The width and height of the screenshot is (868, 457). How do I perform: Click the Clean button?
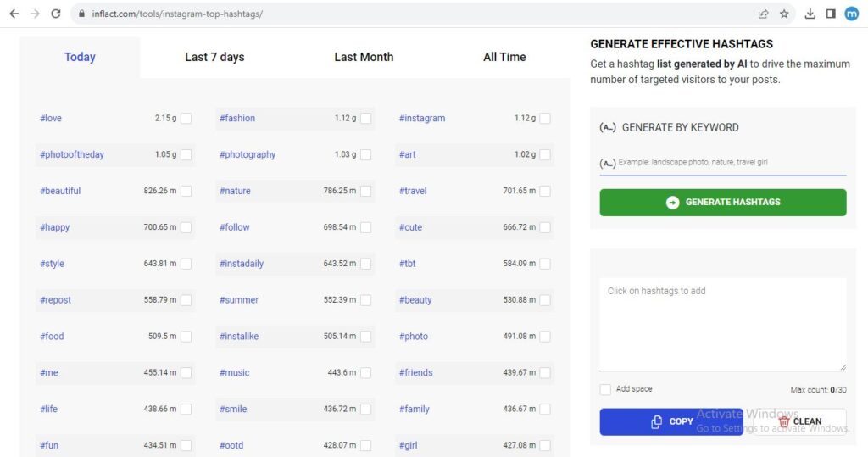[800, 421]
